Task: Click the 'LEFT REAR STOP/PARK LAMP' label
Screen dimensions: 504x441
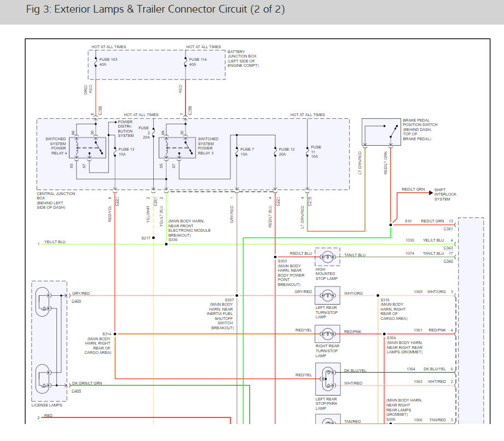Action: (326, 404)
